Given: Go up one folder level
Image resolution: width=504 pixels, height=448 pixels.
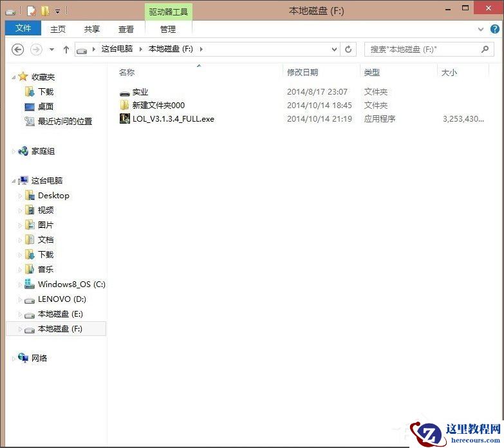Looking at the screenshot, I should coord(66,50).
